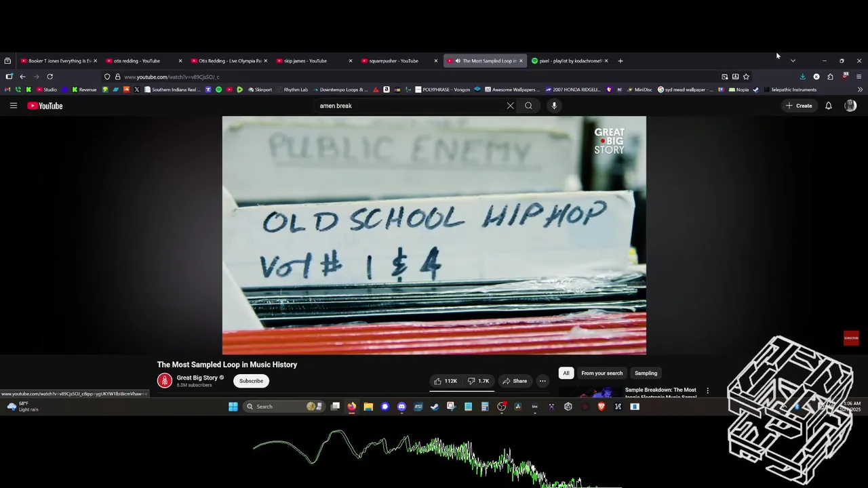Start voice search with microphone icon
This screenshot has width=868, height=488.
[x=554, y=106]
